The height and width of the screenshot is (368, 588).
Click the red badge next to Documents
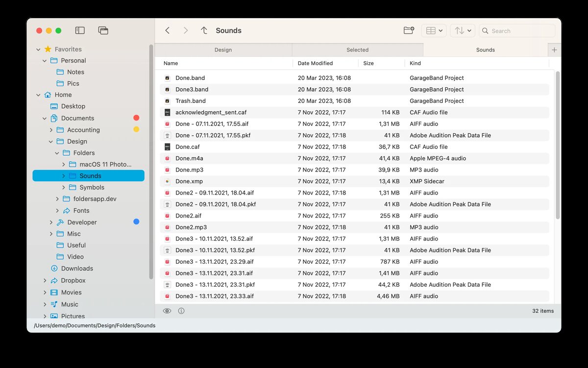(136, 118)
